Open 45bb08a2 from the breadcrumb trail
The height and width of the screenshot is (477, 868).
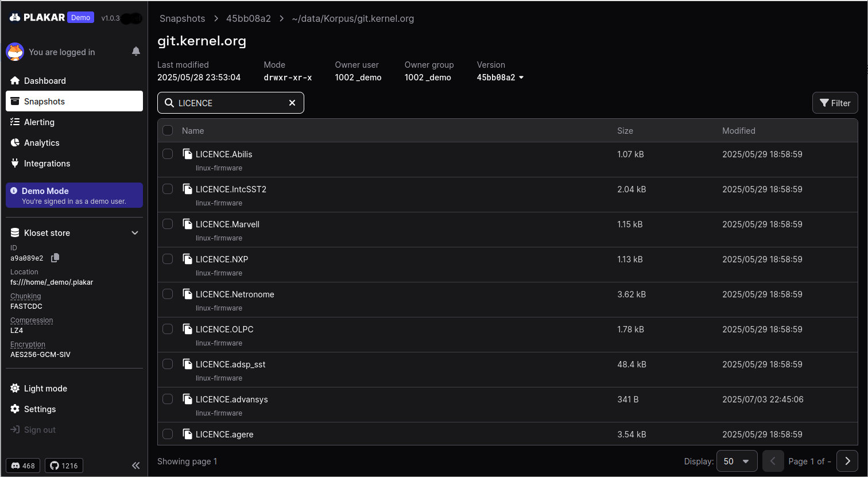tap(248, 18)
